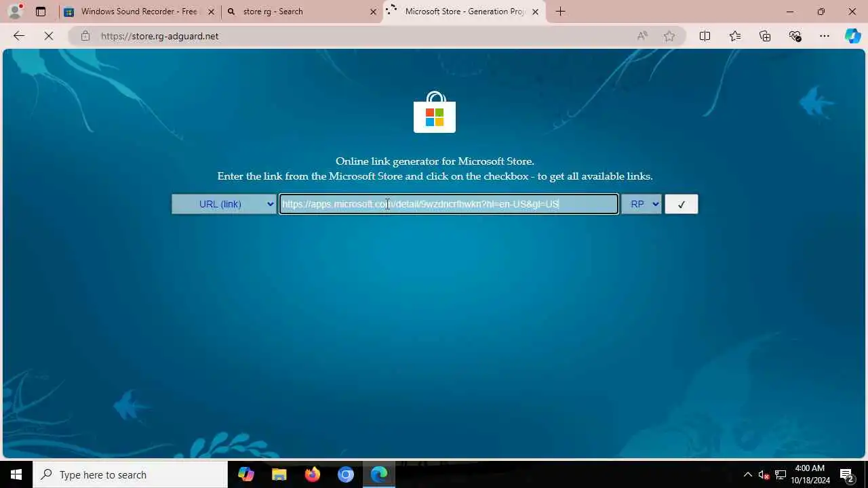
Task: Close the Microsoft Store Generation Project tab
Action: click(x=535, y=12)
